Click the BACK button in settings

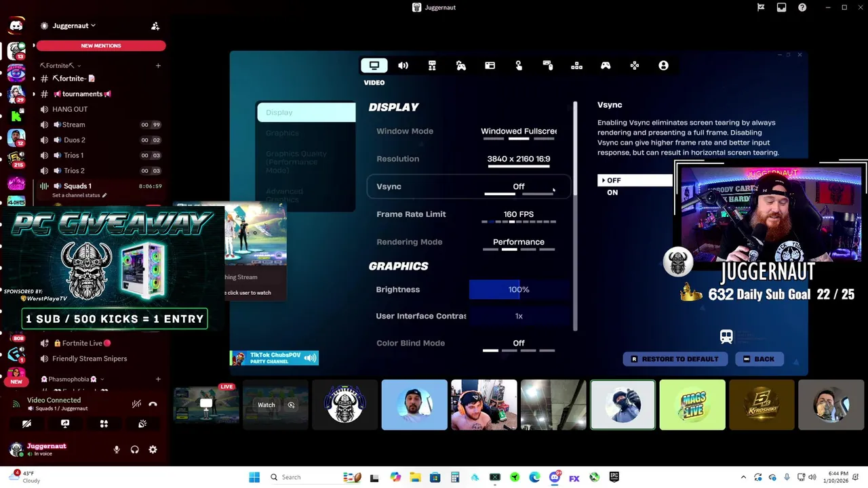[759, 359]
